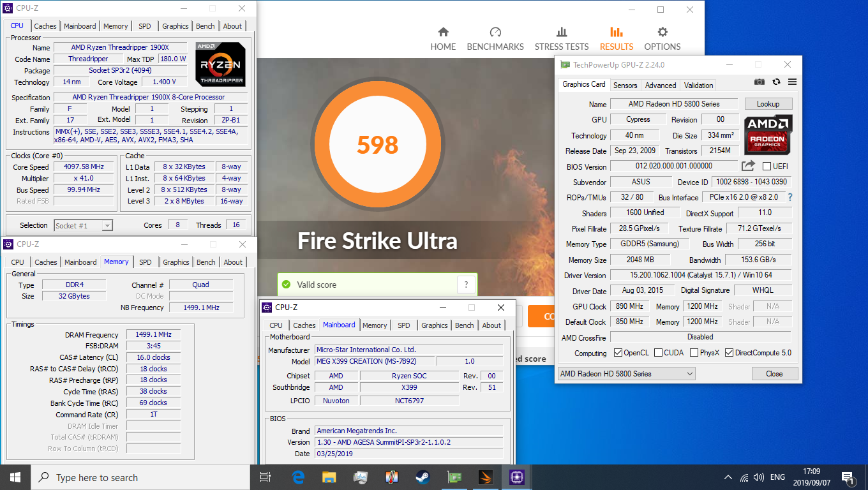Click the BIOS export share icon in GPU-Z
The image size is (868, 490).
pos(748,166)
